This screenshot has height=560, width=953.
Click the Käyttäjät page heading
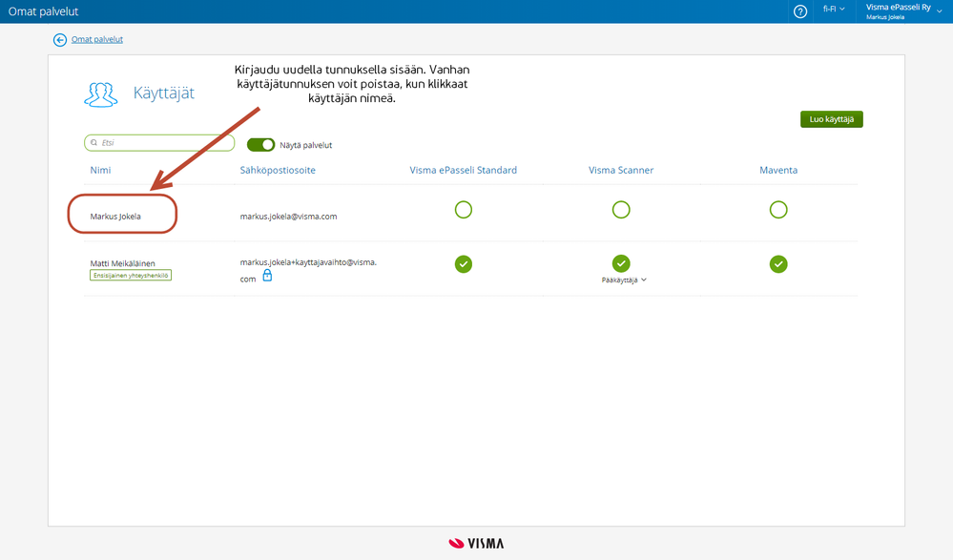164,93
